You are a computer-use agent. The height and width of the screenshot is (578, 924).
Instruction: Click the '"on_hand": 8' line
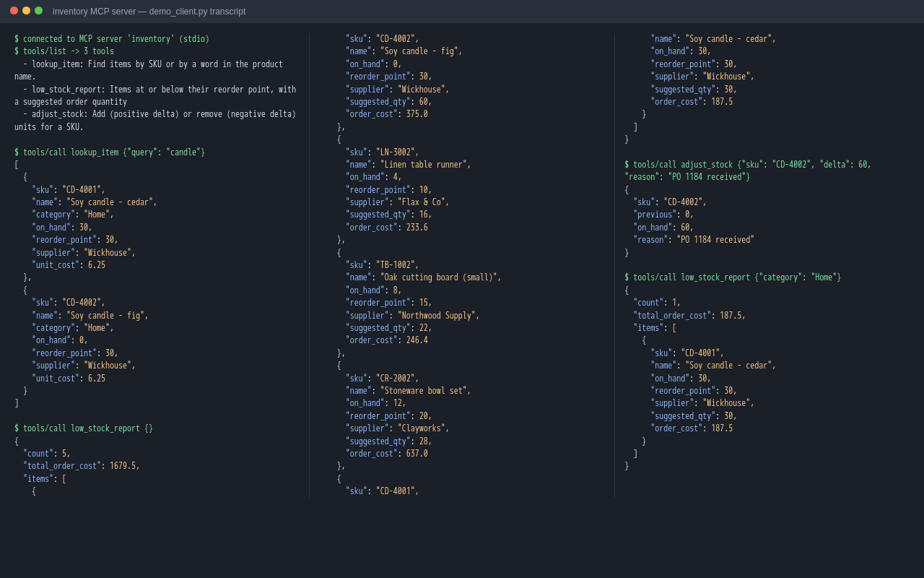[374, 290]
